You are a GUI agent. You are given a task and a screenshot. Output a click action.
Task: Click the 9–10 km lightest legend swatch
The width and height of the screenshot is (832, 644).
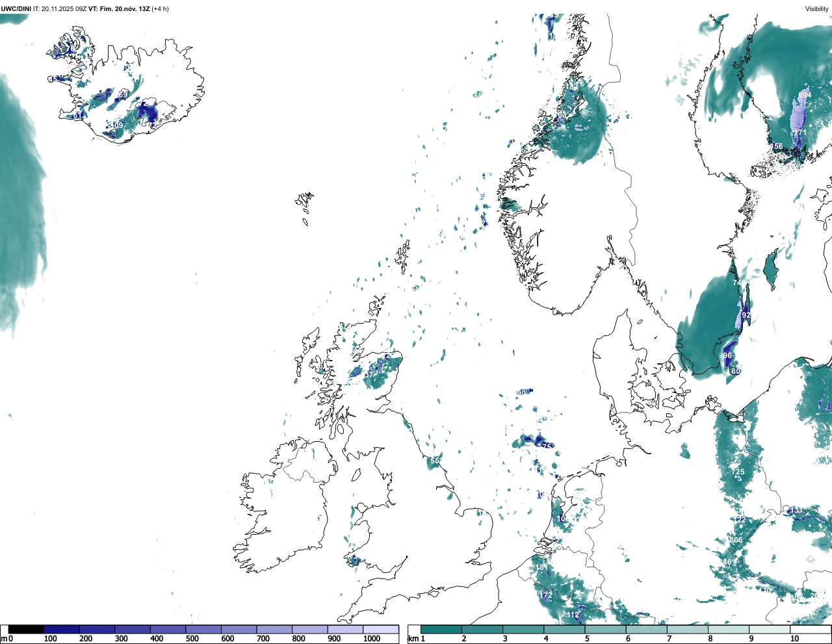770,629
